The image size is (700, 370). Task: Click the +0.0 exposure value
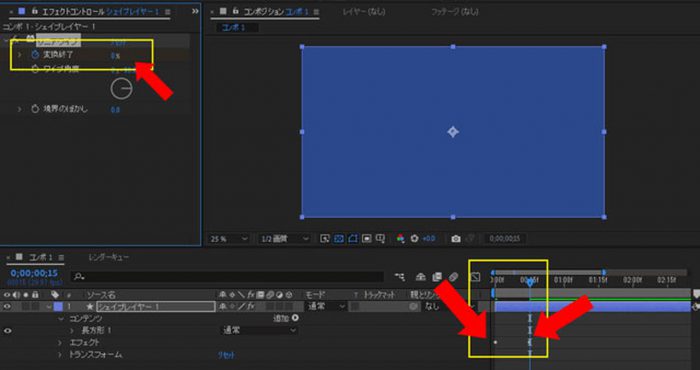pyautogui.click(x=428, y=239)
